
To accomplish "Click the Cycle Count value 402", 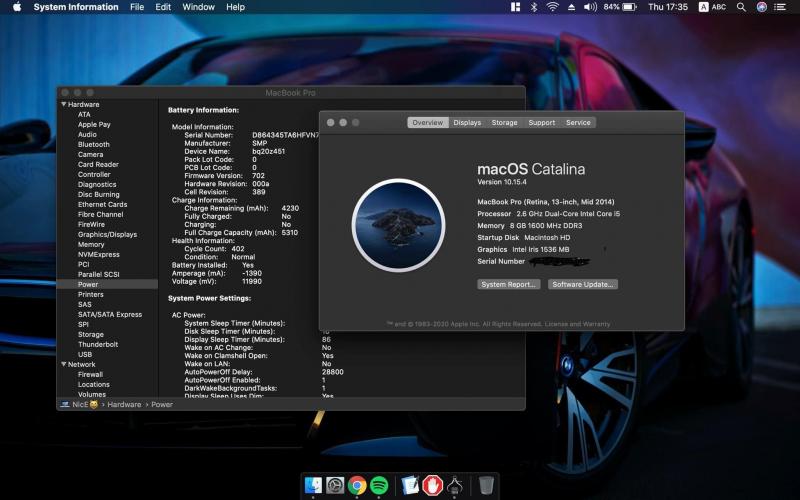I will pyautogui.click(x=238, y=249).
